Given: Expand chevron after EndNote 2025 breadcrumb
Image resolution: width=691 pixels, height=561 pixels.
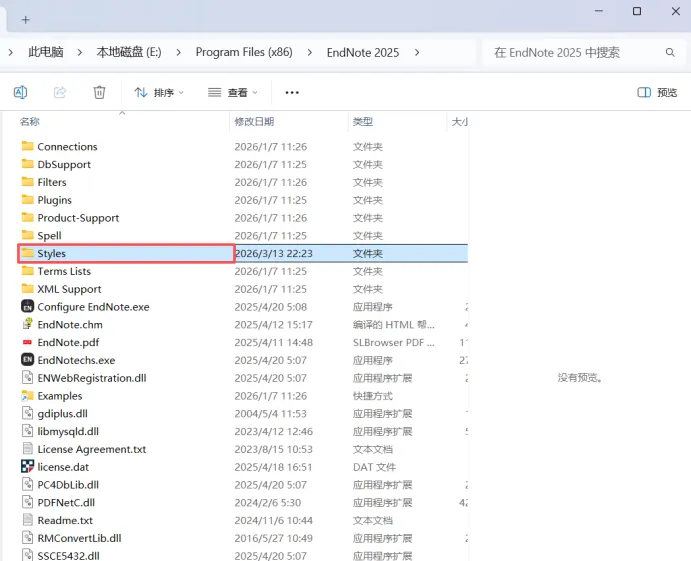Looking at the screenshot, I should pyautogui.click(x=417, y=52).
